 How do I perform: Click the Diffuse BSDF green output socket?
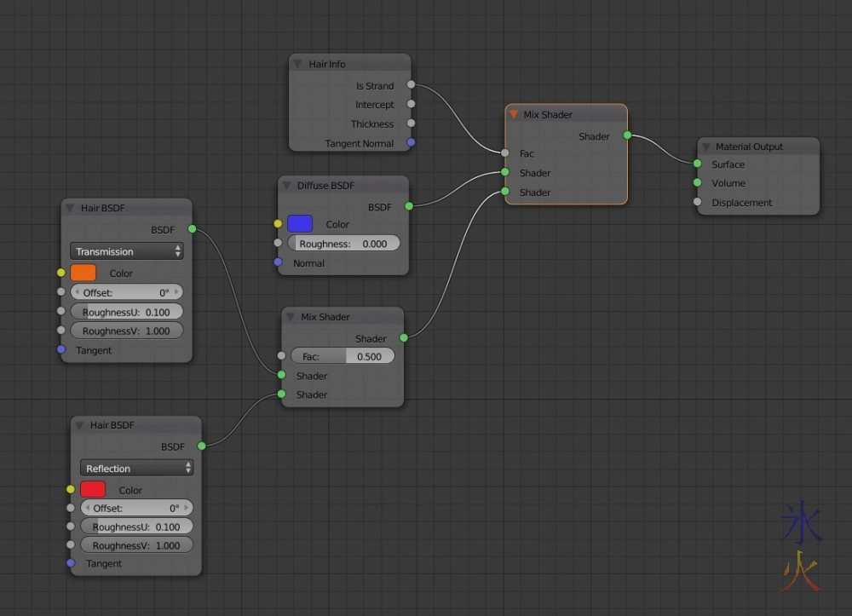point(409,206)
